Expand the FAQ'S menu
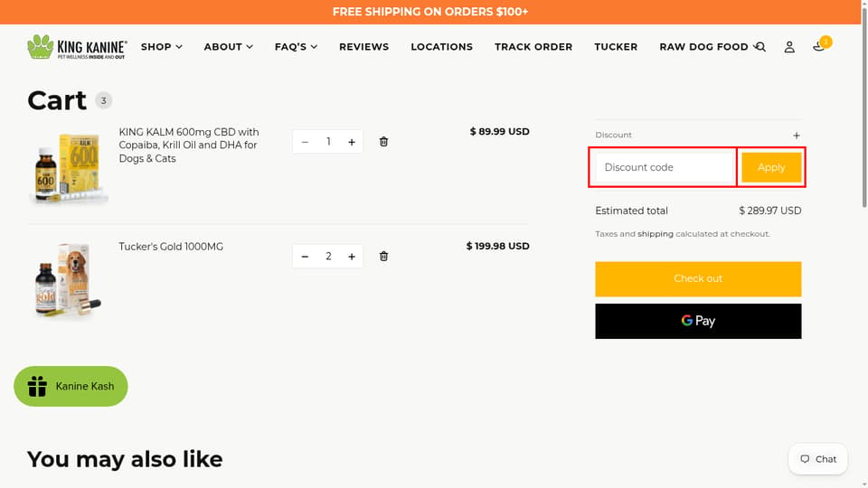This screenshot has height=488, width=868. point(296,47)
